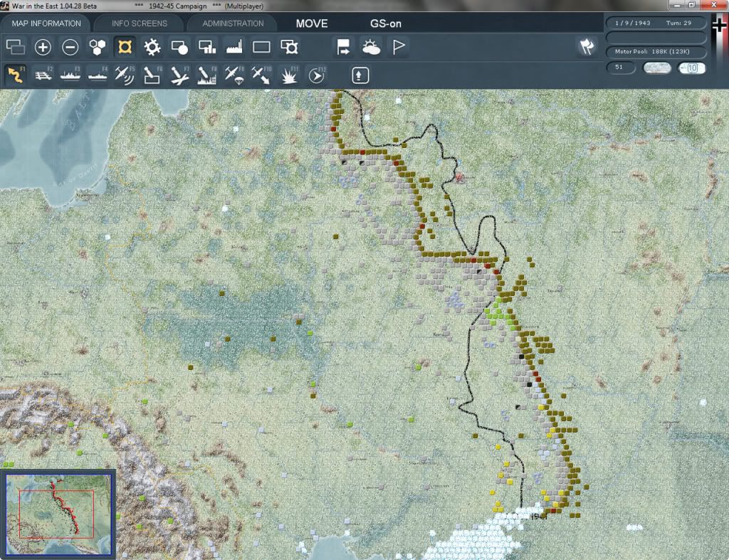This screenshot has height=560, width=729.
Task: Click the German cross faction emblem
Action: coord(719,26)
